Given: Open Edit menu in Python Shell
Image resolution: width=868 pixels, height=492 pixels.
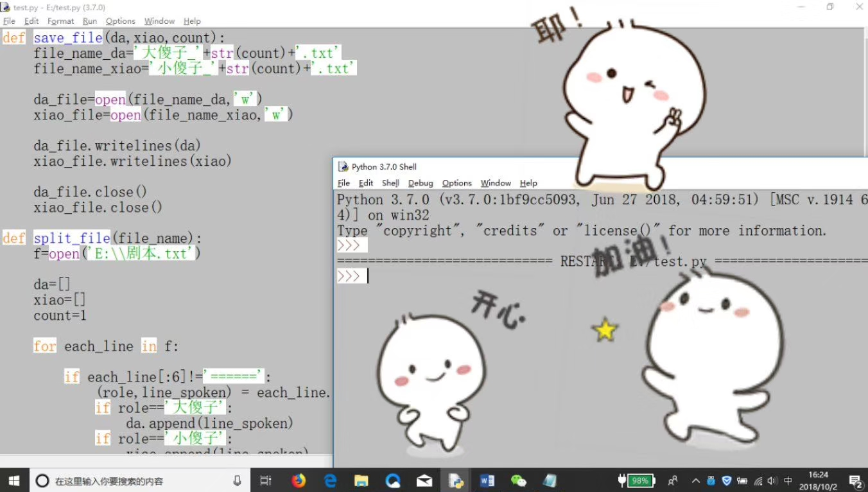Looking at the screenshot, I should (366, 183).
